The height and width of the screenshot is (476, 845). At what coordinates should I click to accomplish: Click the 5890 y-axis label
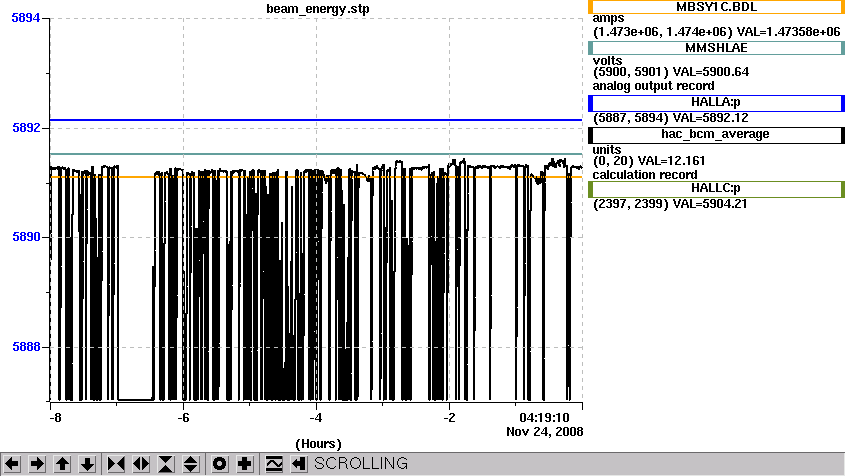(x=26, y=237)
